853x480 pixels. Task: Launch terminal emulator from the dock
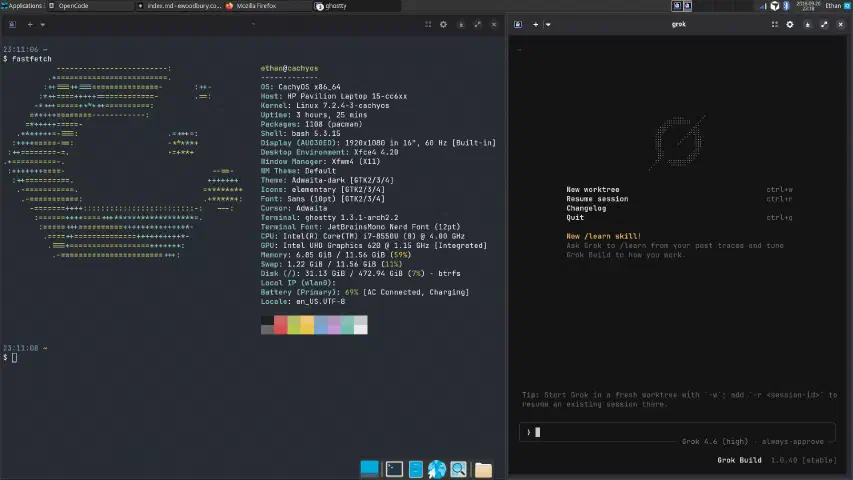(394, 469)
